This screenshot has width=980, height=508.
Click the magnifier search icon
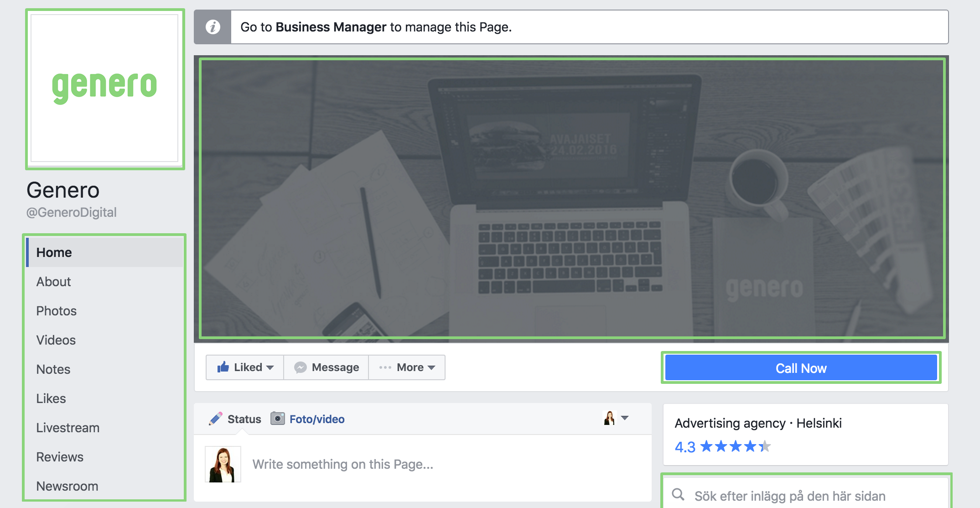click(x=678, y=495)
